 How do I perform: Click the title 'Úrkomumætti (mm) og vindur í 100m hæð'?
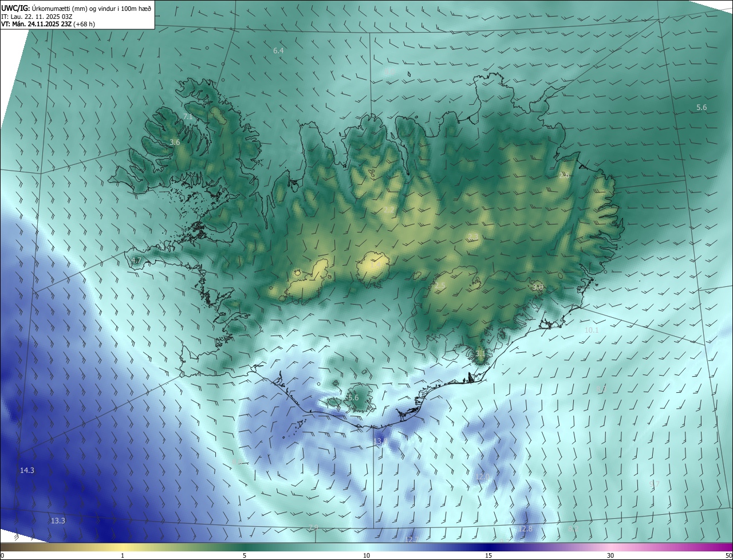tap(91, 8)
